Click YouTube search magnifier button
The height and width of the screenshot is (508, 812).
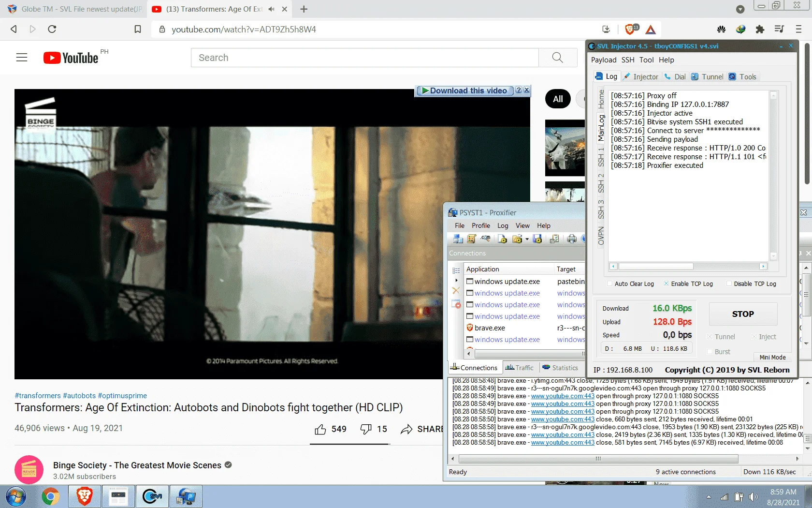tap(558, 58)
